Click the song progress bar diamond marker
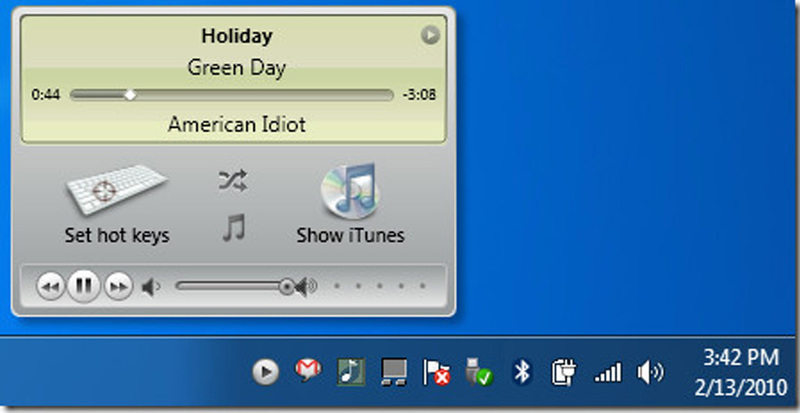This screenshot has width=800, height=413. [131, 95]
